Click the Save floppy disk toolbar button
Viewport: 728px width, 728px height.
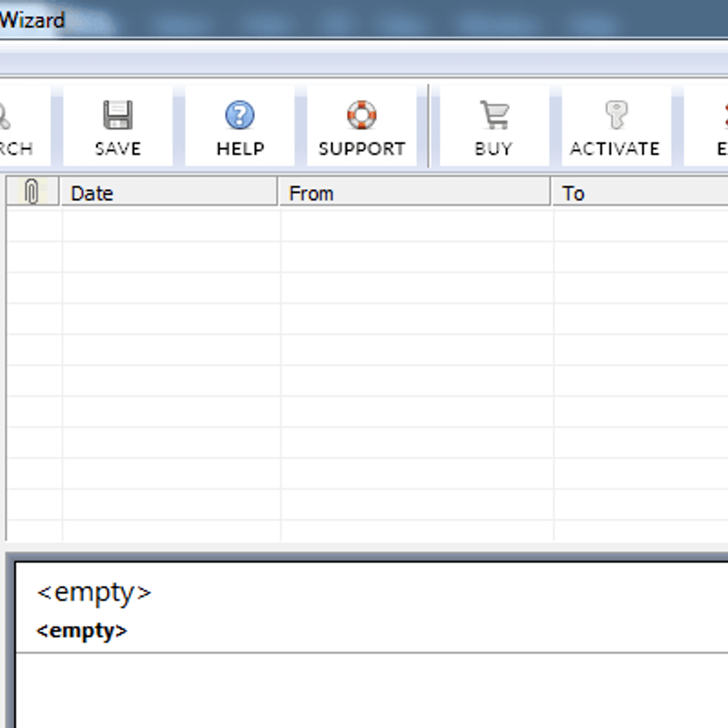[x=118, y=126]
